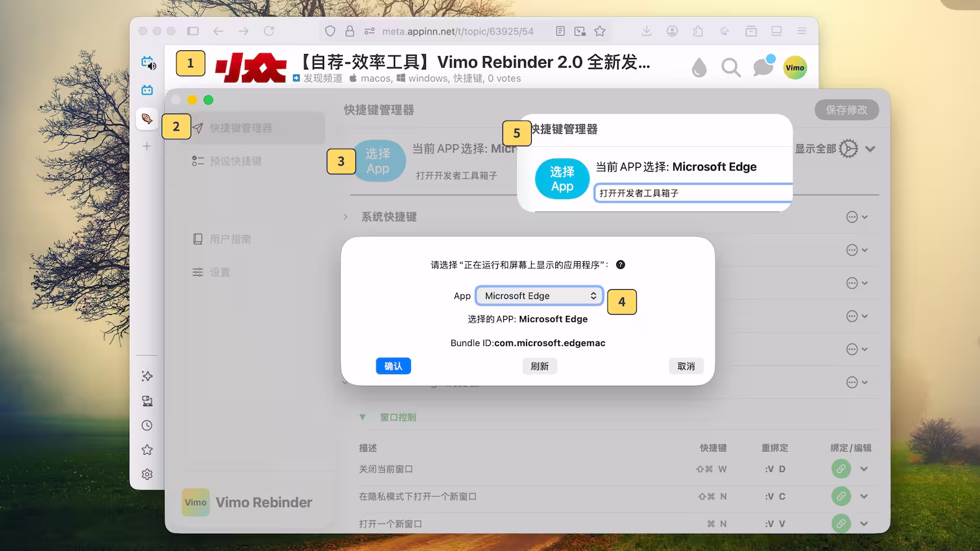Collapse the 窗口控制 section triangle
The image size is (980, 551).
(363, 417)
